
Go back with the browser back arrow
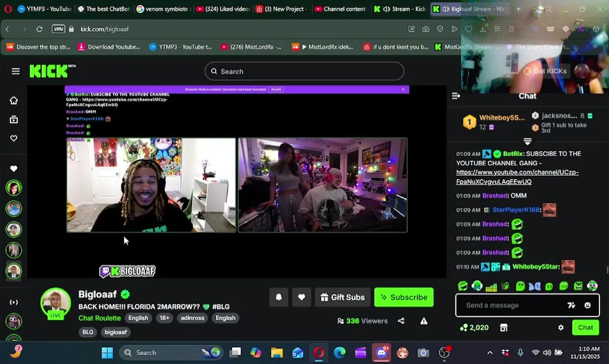(7, 29)
